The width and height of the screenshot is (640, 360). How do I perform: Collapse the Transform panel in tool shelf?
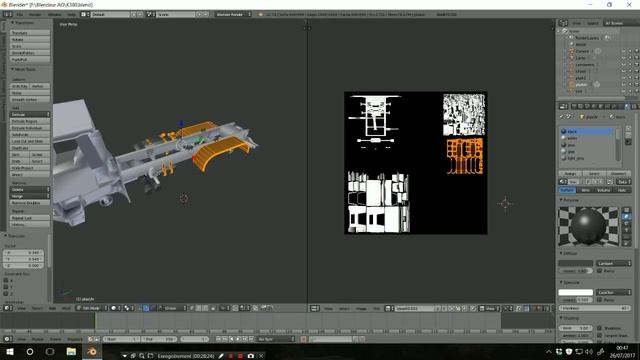tap(12, 23)
